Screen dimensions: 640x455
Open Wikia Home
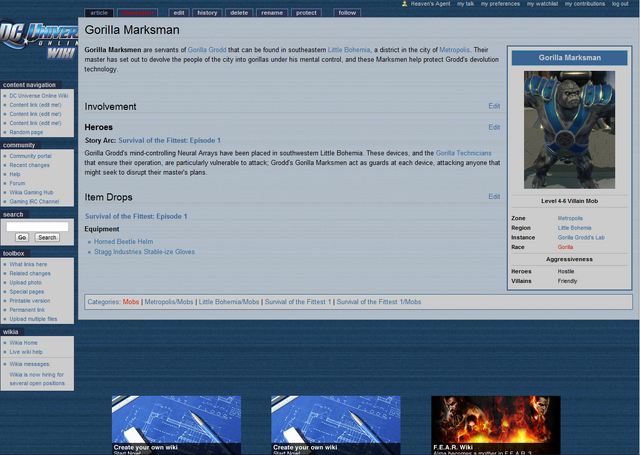[23, 343]
